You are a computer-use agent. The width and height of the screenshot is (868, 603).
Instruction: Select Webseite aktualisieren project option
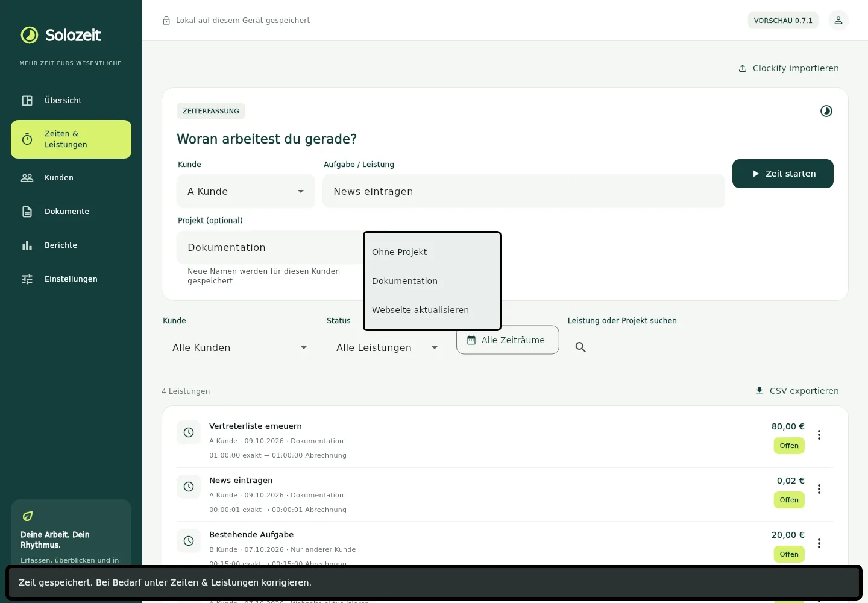click(432, 310)
